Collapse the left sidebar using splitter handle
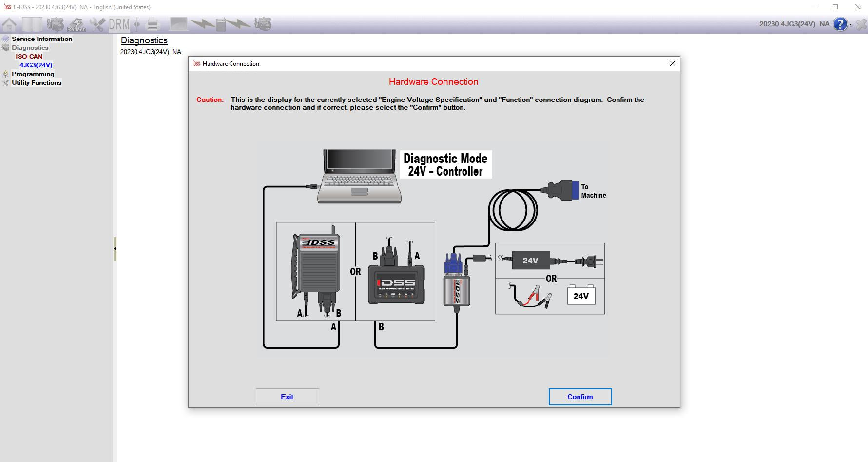Viewport: 868px width, 462px height. [115, 249]
